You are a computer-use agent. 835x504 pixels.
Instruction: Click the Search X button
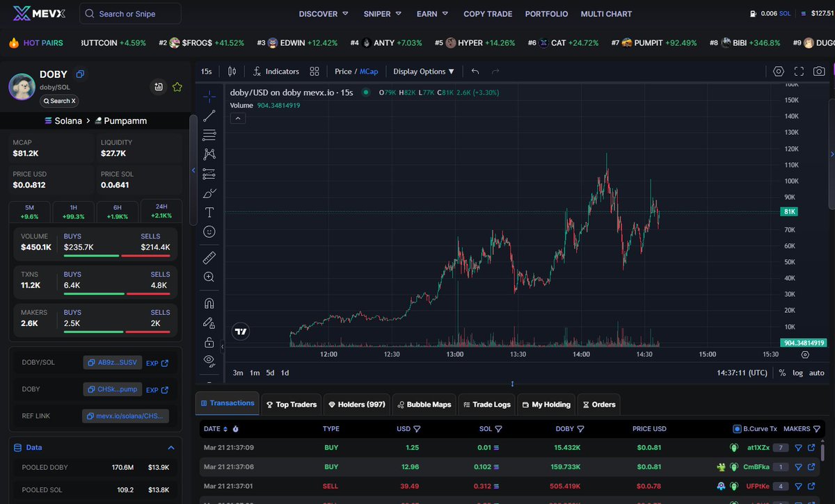(x=59, y=101)
